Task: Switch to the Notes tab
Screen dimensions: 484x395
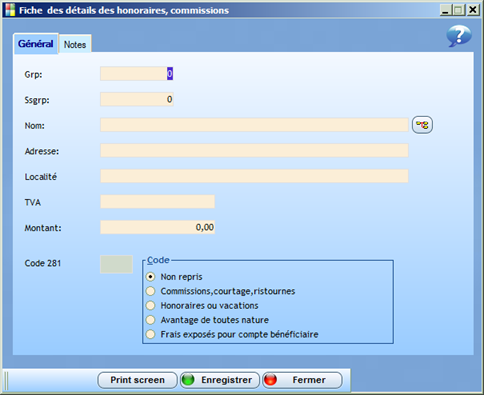Action: (75, 44)
